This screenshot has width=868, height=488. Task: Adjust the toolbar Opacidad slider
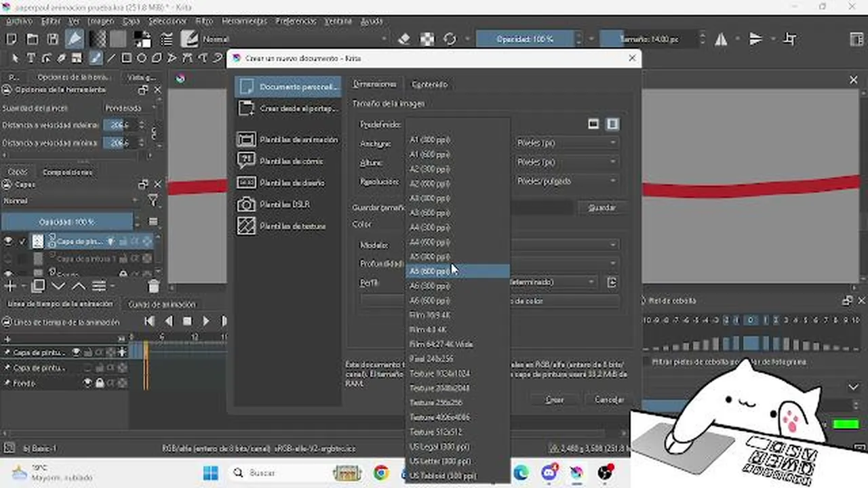(x=525, y=39)
